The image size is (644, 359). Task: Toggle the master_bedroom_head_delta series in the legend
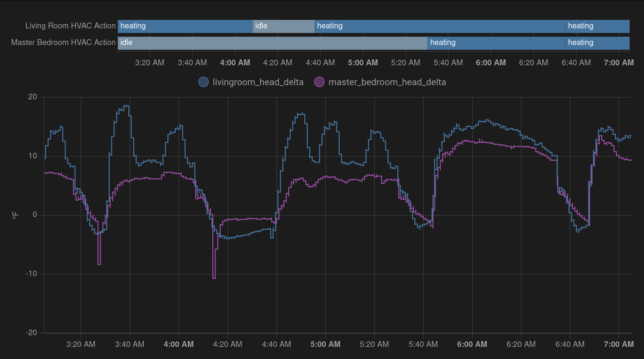tap(388, 82)
